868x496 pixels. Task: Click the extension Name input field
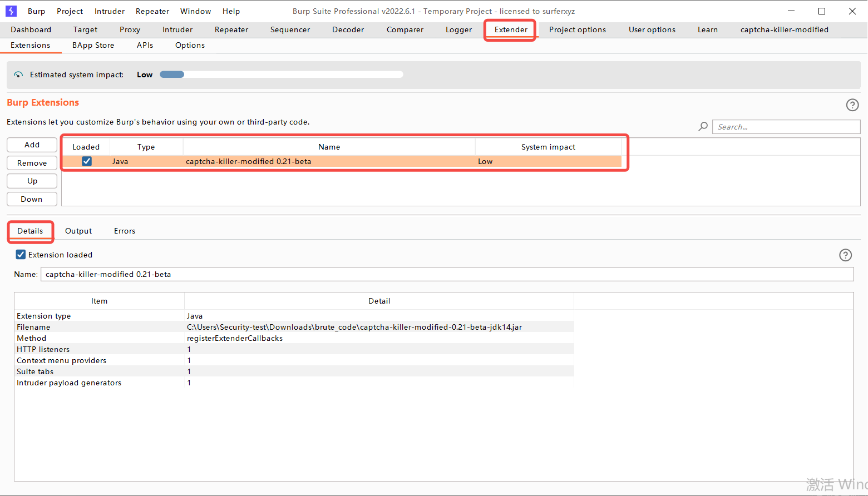click(x=447, y=274)
